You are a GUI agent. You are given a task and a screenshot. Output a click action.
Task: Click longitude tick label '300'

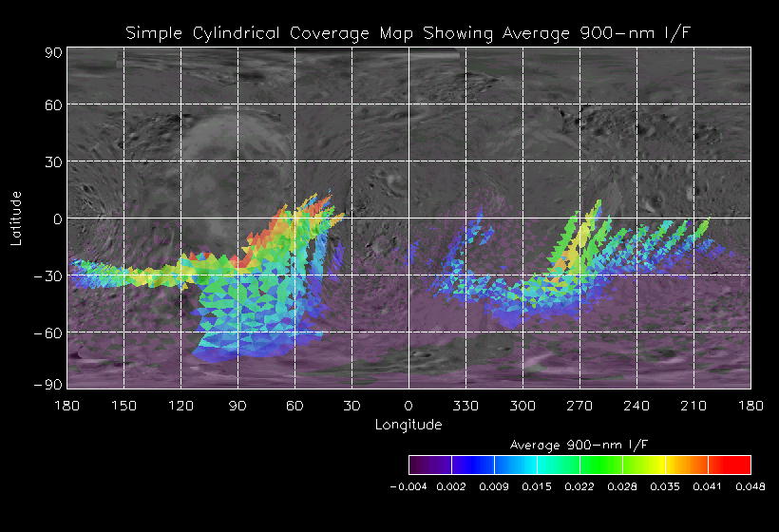pos(522,406)
